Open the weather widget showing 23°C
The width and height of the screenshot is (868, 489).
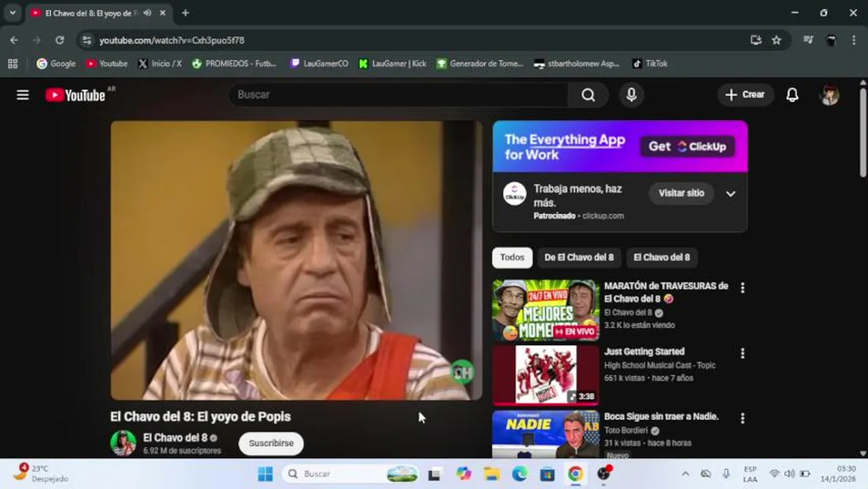[x=41, y=473]
